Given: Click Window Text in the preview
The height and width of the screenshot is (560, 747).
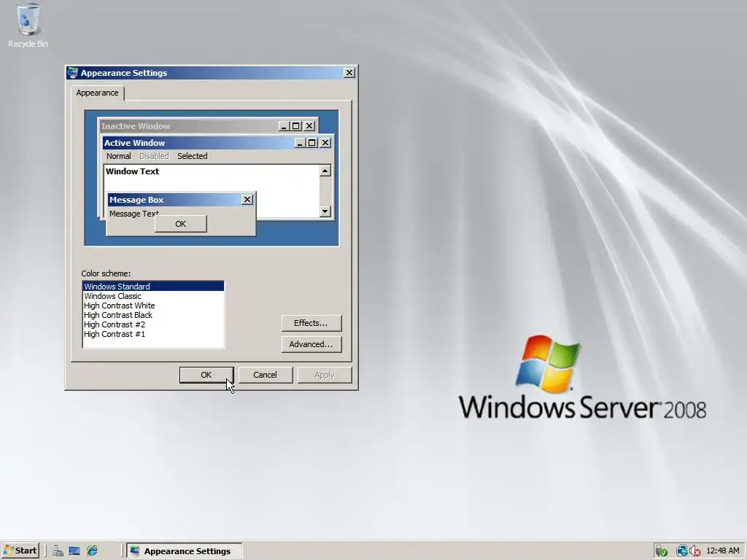Looking at the screenshot, I should [x=133, y=171].
